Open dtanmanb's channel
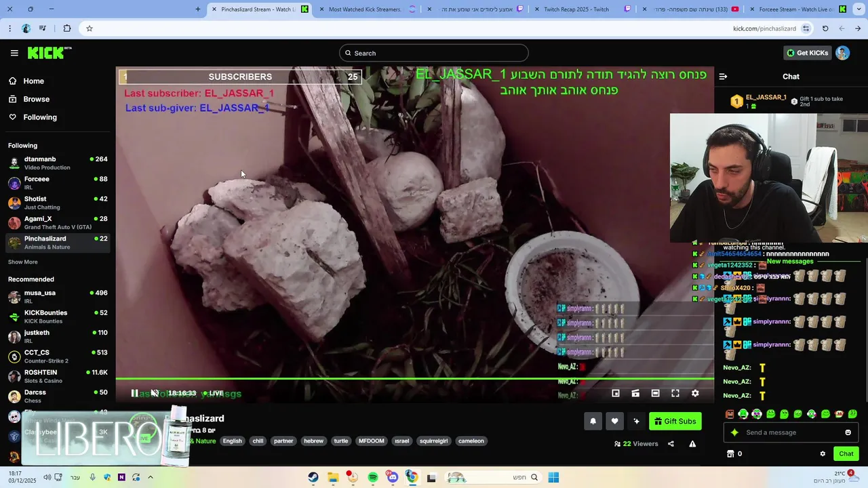 pos(58,163)
